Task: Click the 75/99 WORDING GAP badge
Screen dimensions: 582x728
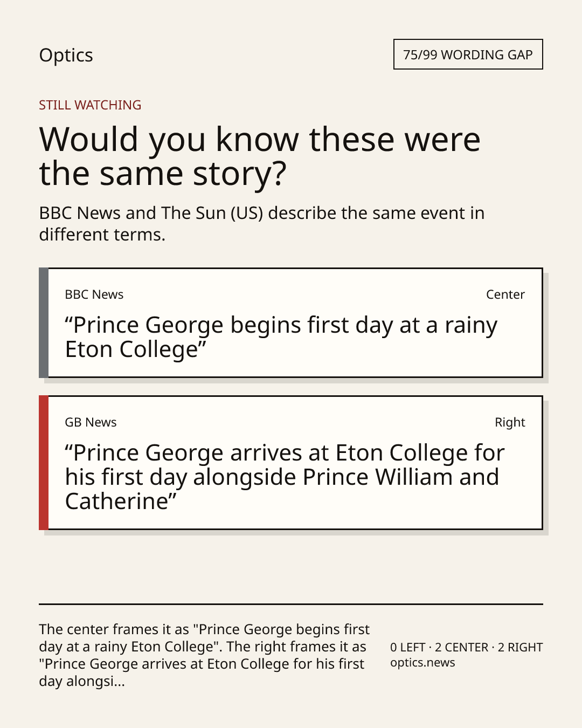Action: (468, 54)
